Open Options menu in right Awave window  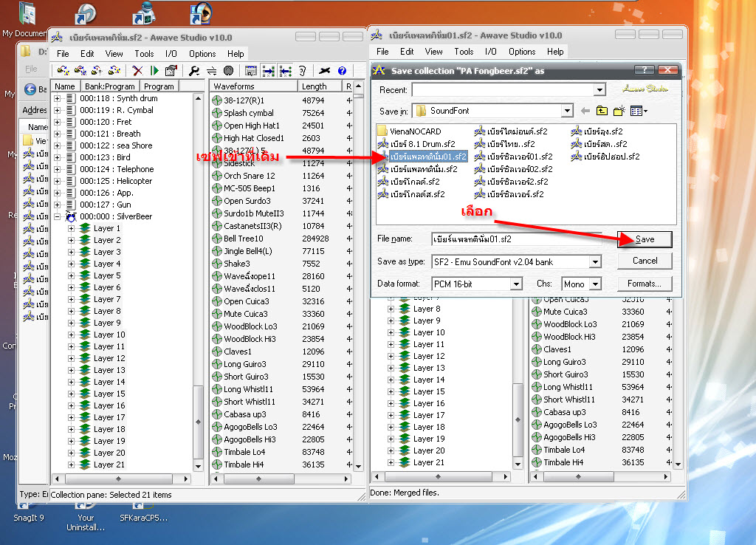(522, 52)
